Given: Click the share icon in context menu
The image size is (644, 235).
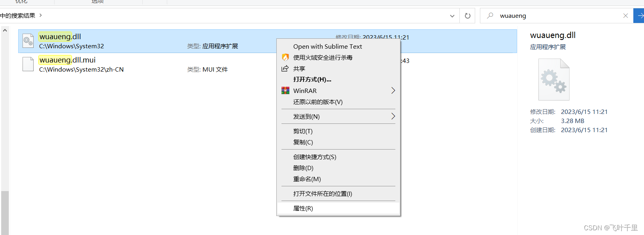Looking at the screenshot, I should pos(285,68).
